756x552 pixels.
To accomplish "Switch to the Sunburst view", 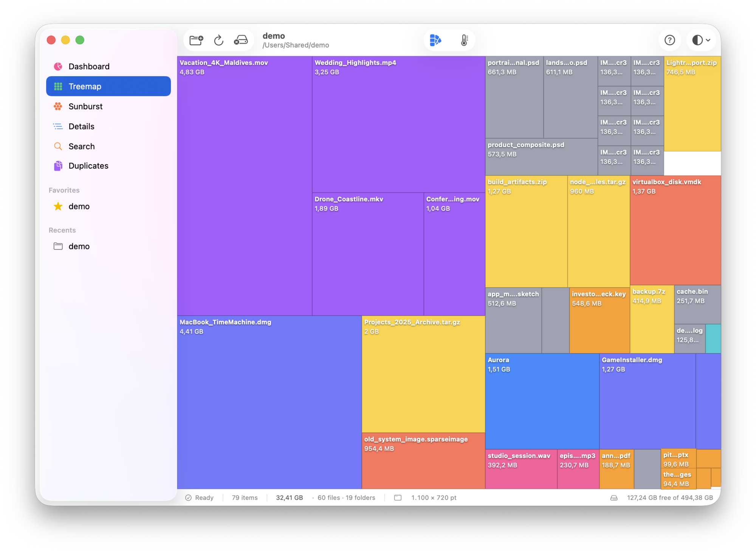I will tap(108, 106).
